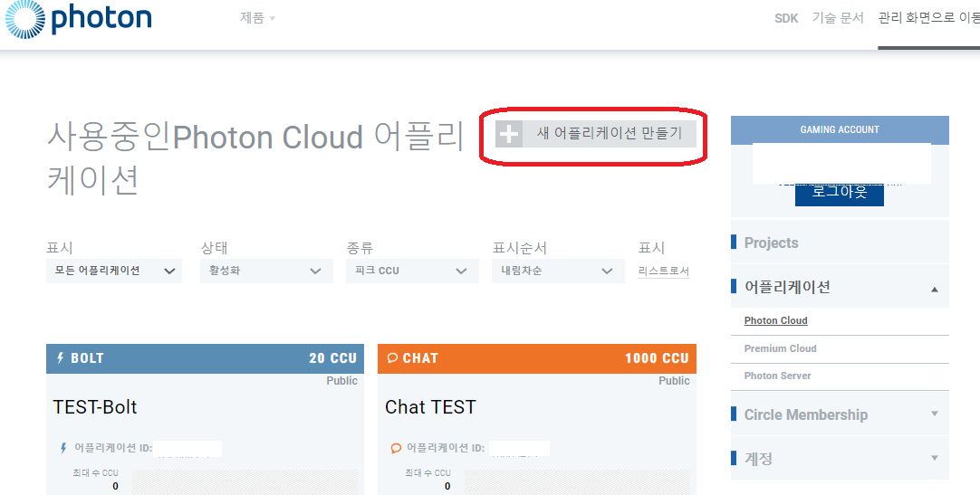Open the Chat TEST application title
This screenshot has height=495, width=980.
click(430, 407)
